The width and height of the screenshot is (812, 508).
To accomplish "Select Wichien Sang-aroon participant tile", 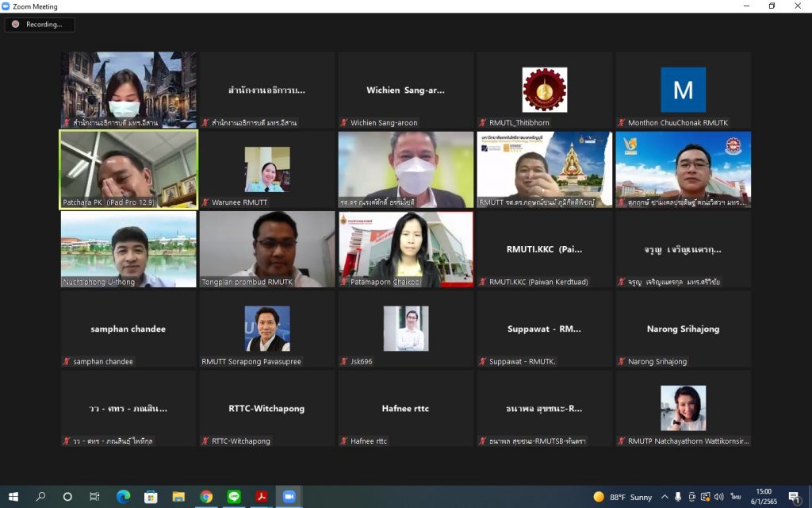I will click(x=405, y=90).
